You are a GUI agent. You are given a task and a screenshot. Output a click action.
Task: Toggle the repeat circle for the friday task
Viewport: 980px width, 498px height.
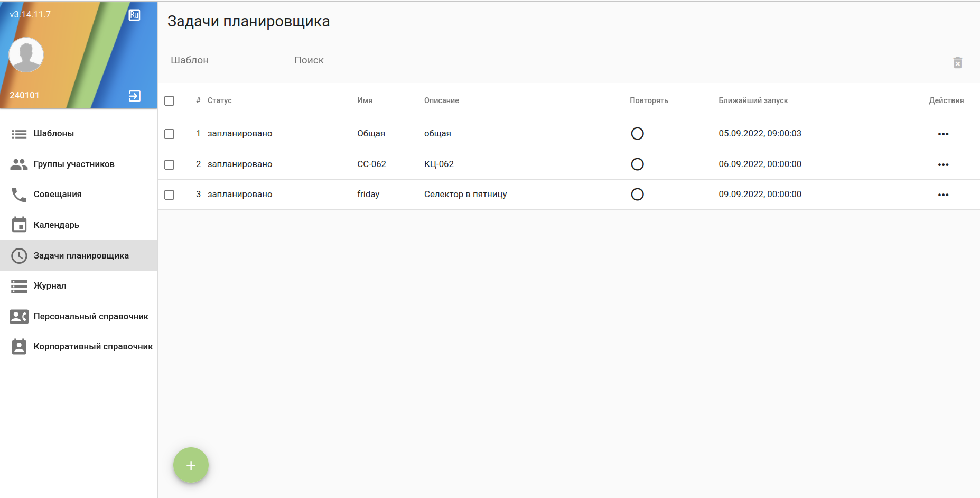[x=637, y=195]
